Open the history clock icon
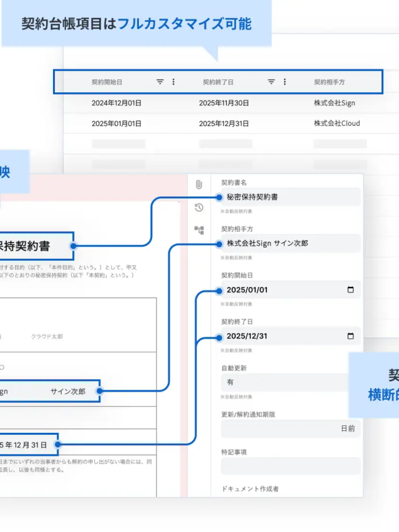399x532 pixels. pyautogui.click(x=199, y=208)
